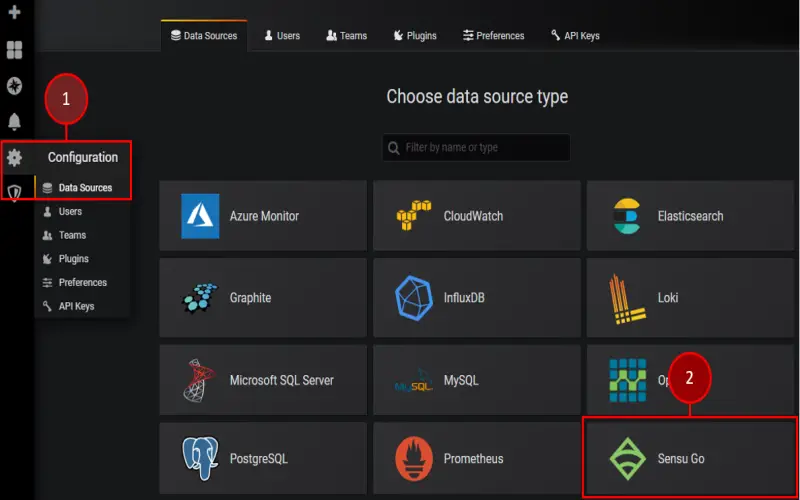
Task: Choose the PostgreSQL data source tile
Action: tap(263, 458)
